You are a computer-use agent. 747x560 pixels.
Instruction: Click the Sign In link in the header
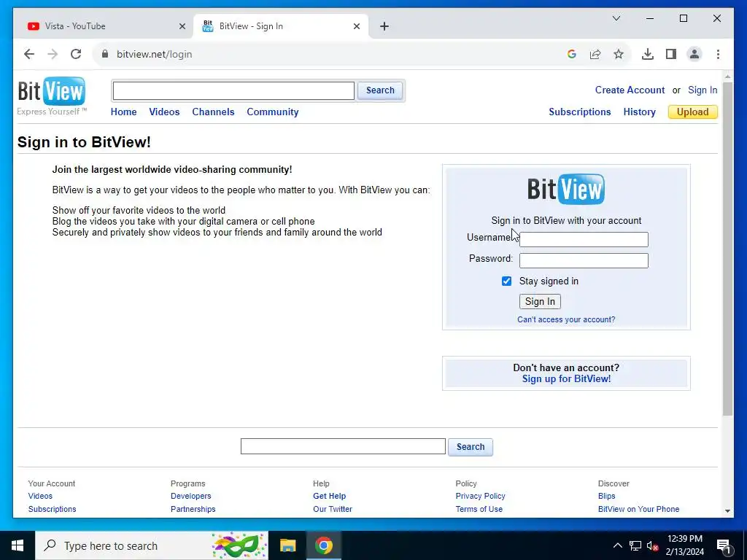(x=703, y=90)
